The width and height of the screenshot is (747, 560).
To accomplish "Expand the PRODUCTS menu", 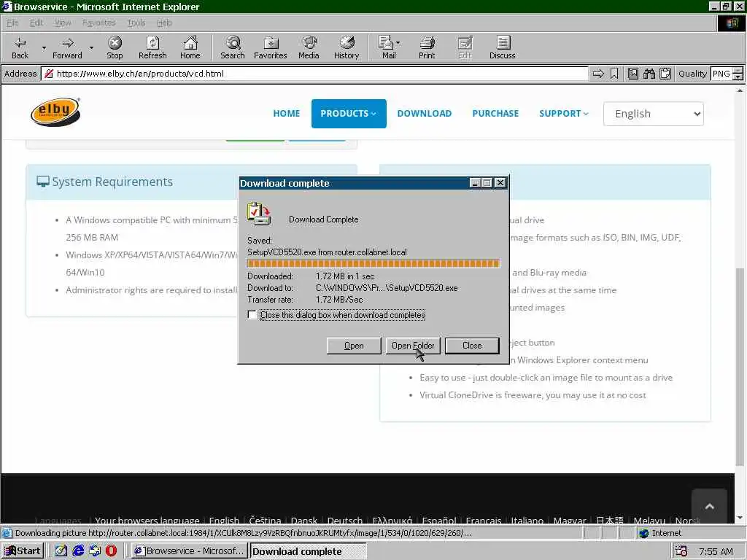I will (x=349, y=113).
